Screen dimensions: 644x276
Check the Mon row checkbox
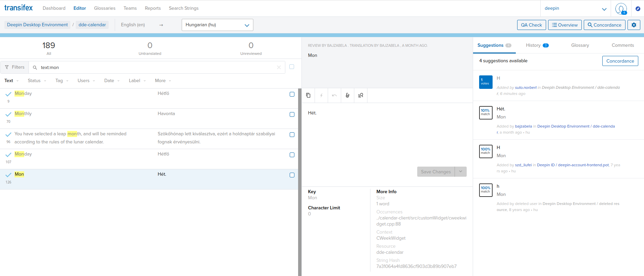coord(292,175)
